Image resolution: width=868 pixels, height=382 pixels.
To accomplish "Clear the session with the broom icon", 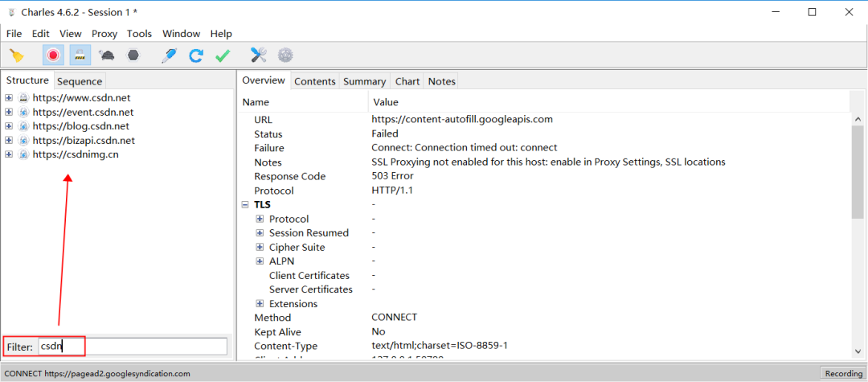I will (17, 55).
